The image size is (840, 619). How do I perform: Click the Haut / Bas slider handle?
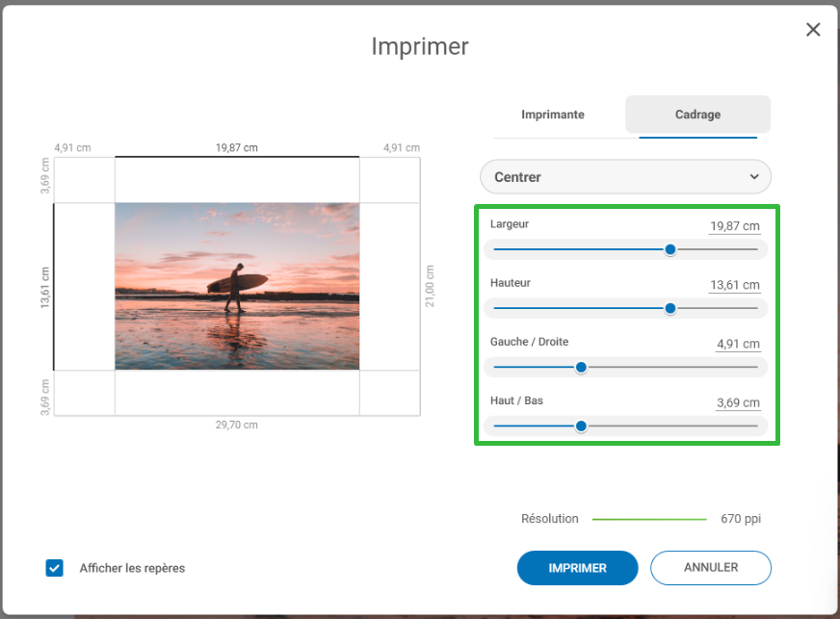click(x=581, y=426)
